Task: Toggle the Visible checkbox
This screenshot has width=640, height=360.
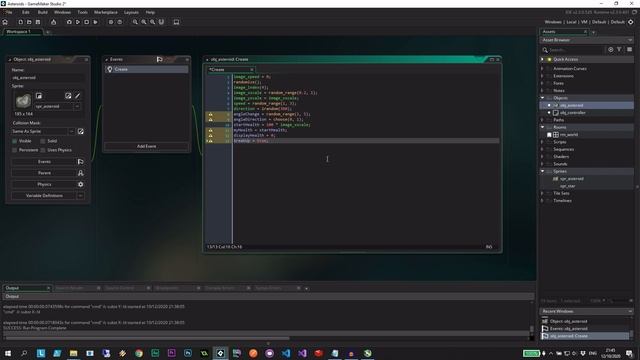Action: click(15, 141)
